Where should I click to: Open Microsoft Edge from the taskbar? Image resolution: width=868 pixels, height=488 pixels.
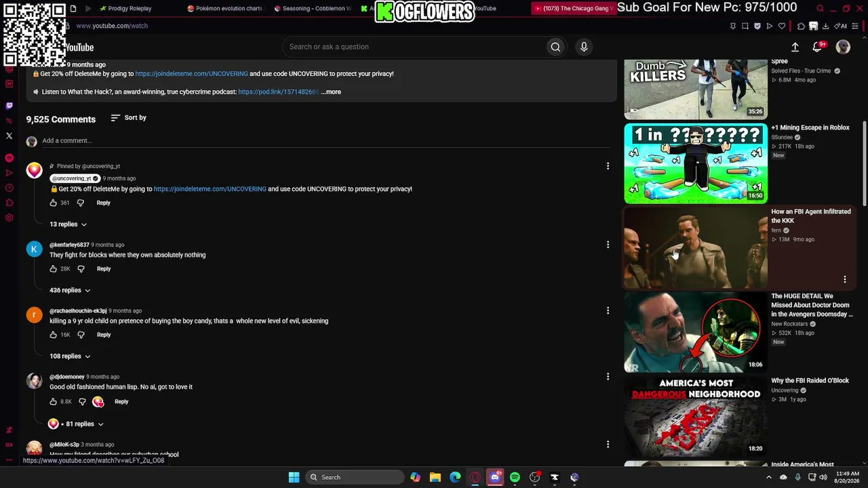(x=455, y=477)
